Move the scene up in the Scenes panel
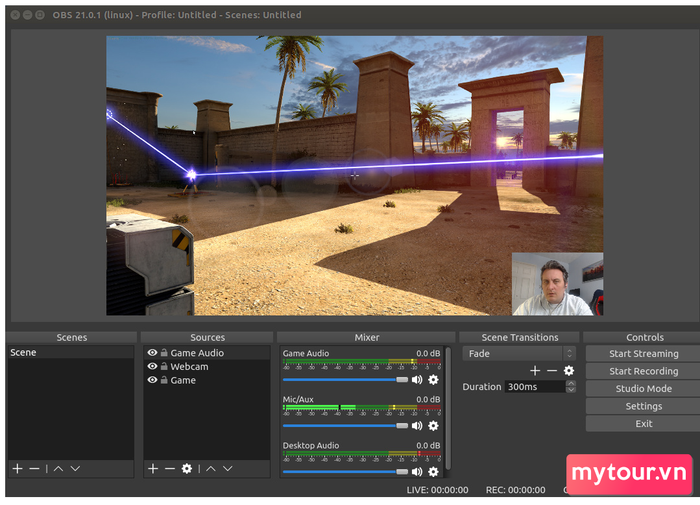The height and width of the screenshot is (505, 700). coord(58,468)
